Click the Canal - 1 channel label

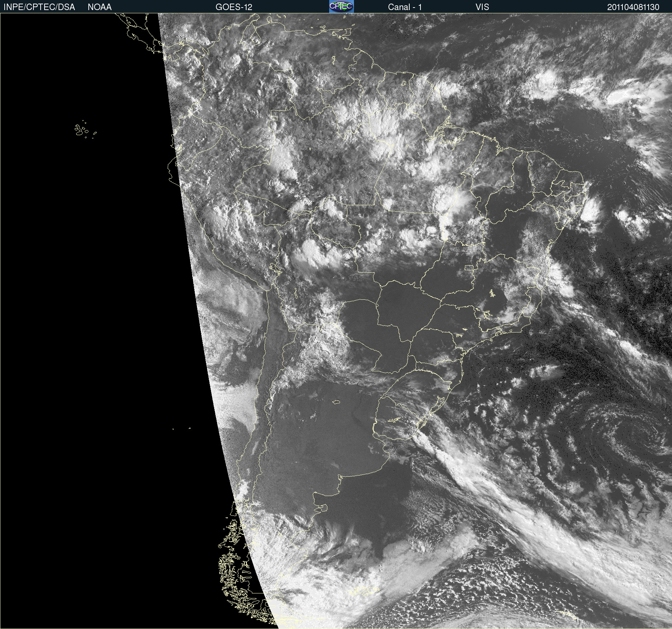pyautogui.click(x=405, y=7)
